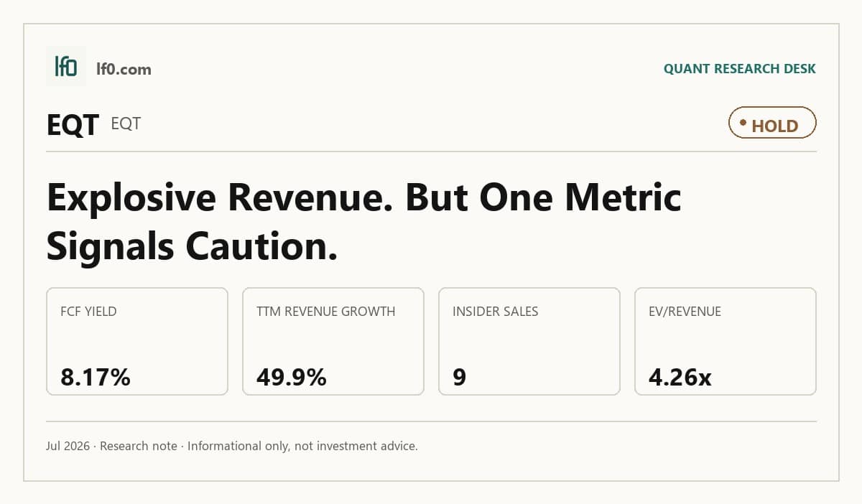This screenshot has height=504, width=862.
Task: Select the Quant Research Desk label
Action: [x=740, y=69]
